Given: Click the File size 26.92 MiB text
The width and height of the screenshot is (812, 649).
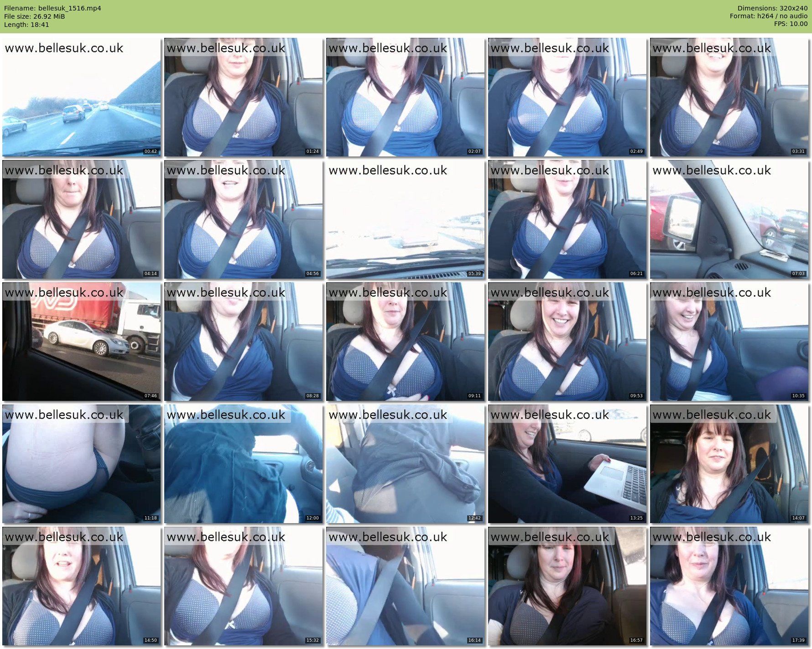Looking at the screenshot, I should coord(35,16).
